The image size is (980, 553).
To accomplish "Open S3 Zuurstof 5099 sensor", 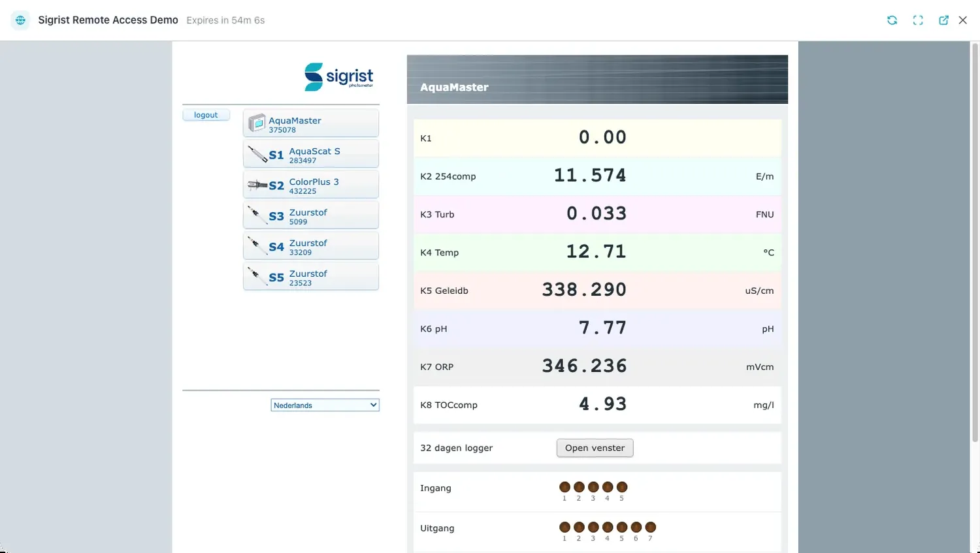I will point(311,215).
